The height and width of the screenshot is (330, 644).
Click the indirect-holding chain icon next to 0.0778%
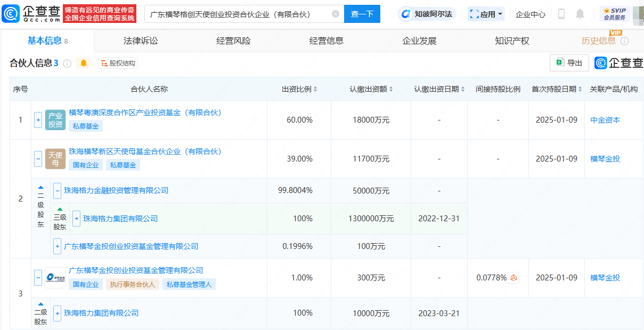pyautogui.click(x=513, y=278)
